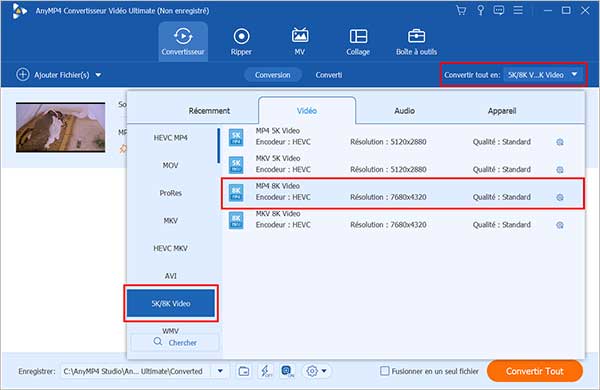This screenshot has height=390, width=600.
Task: Select the video thumbnail preview
Action: 60,127
